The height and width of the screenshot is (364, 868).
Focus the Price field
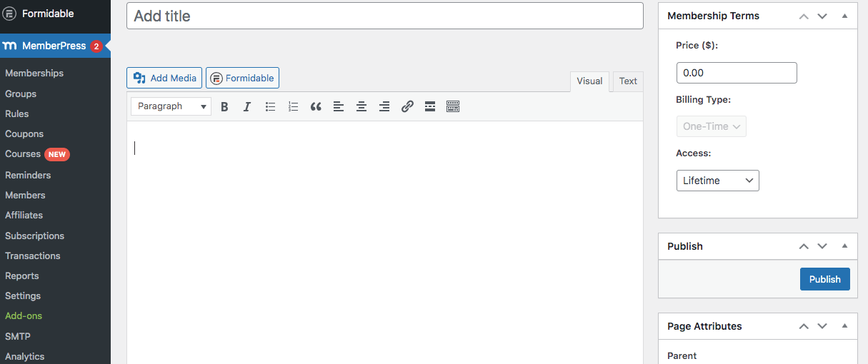[x=737, y=73]
